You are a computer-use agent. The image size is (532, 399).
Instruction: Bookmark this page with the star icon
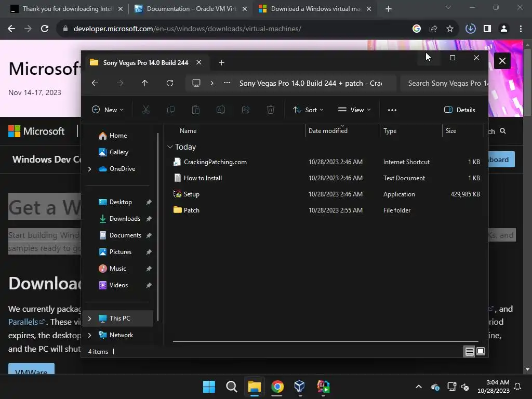coord(449,29)
